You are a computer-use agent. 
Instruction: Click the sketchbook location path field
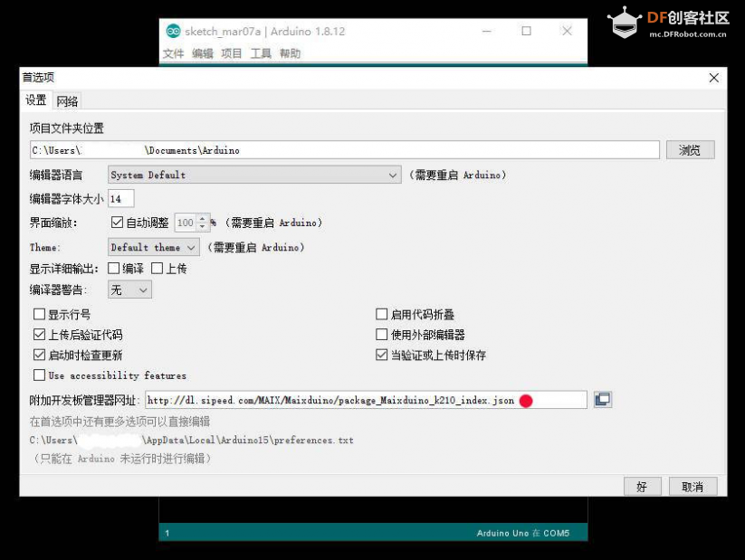tap(345, 150)
